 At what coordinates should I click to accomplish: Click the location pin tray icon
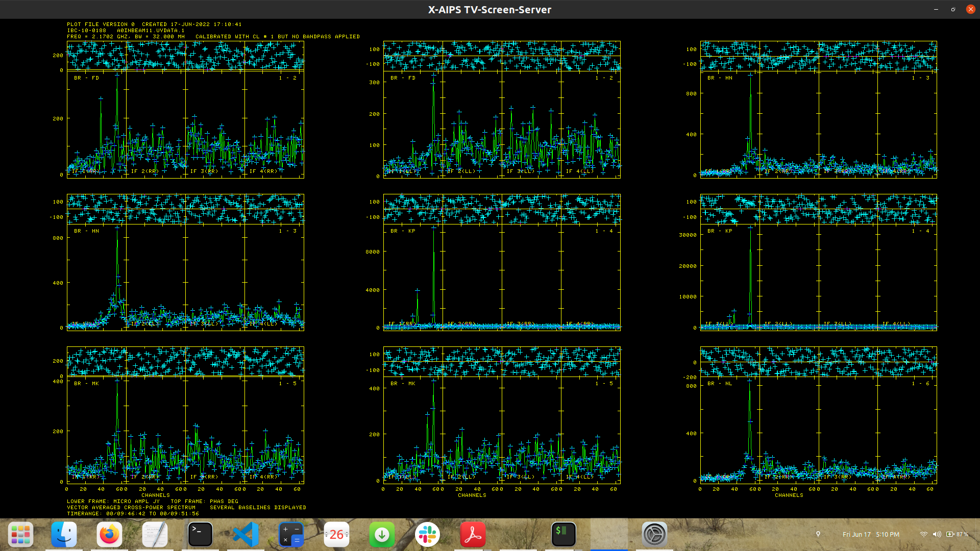pos(818,534)
